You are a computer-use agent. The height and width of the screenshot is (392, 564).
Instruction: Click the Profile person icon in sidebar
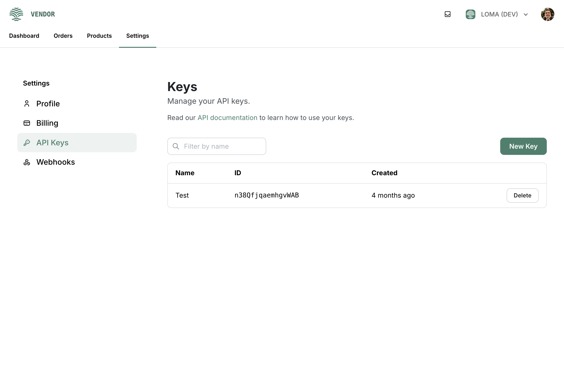pyautogui.click(x=27, y=104)
